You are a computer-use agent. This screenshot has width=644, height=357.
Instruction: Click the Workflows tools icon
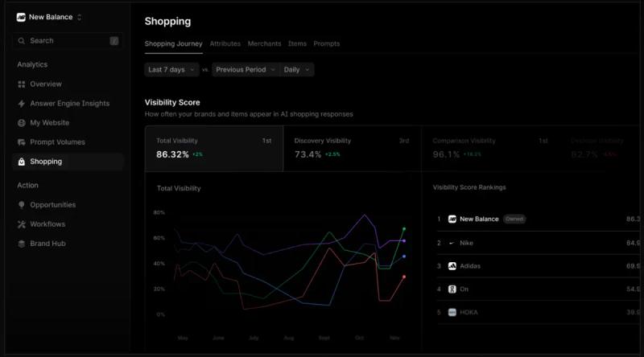22,224
